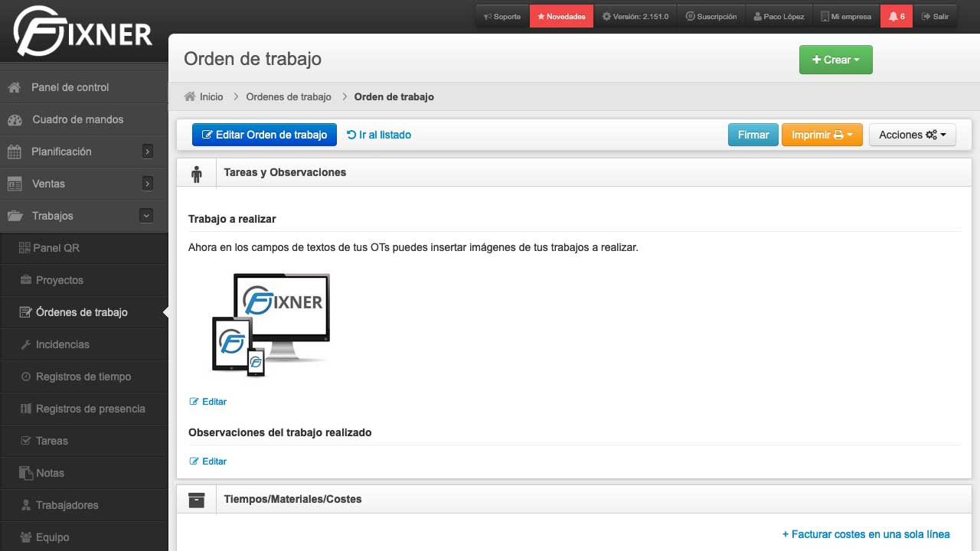Click the Fixner logo in the header
Image resolution: width=980 pixels, height=551 pixels.
[x=83, y=31]
